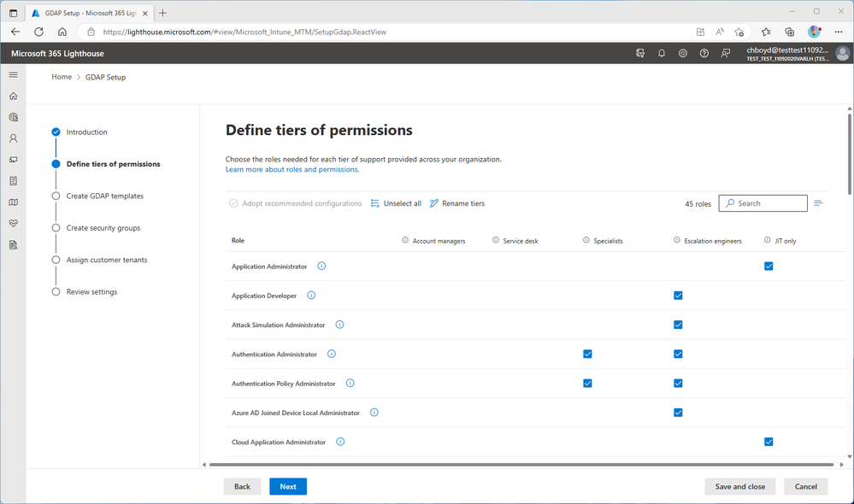The image size is (854, 504).
Task: Show info for Account managers tier
Action: (x=404, y=240)
